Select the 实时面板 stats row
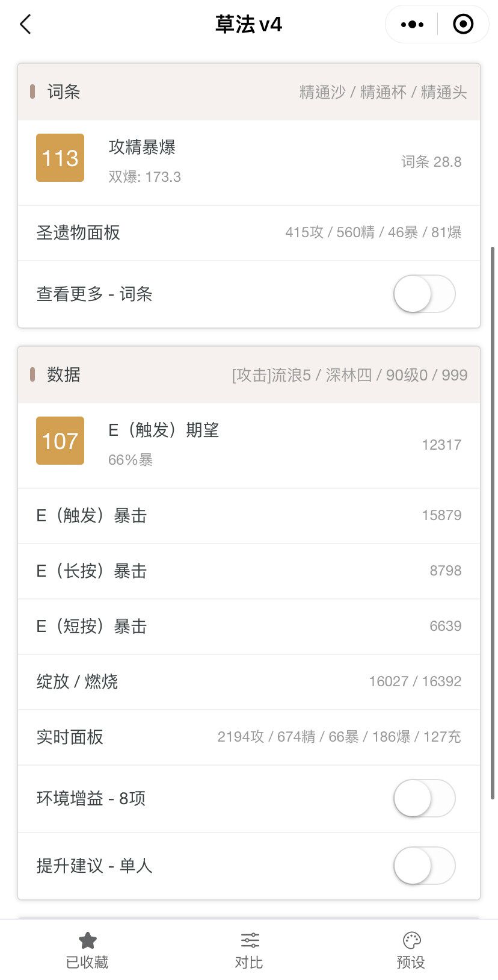This screenshot has width=498, height=980. (249, 737)
